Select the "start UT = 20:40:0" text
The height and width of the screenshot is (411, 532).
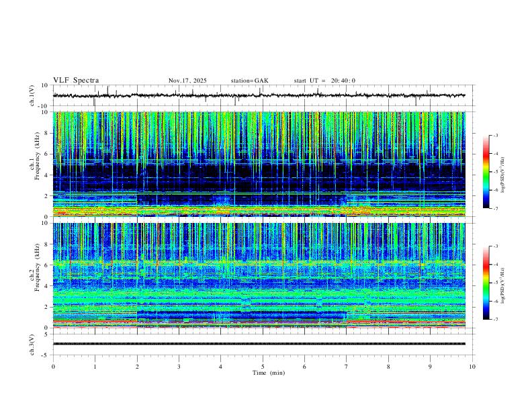coord(324,81)
